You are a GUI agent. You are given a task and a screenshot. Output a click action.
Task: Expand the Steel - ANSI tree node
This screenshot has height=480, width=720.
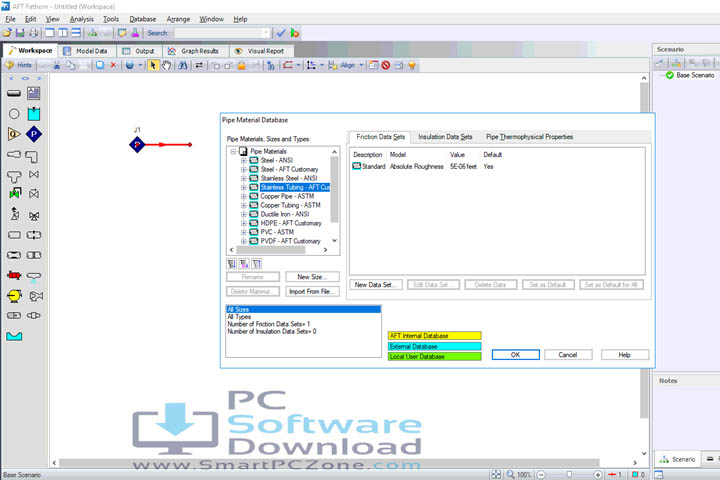(244, 160)
